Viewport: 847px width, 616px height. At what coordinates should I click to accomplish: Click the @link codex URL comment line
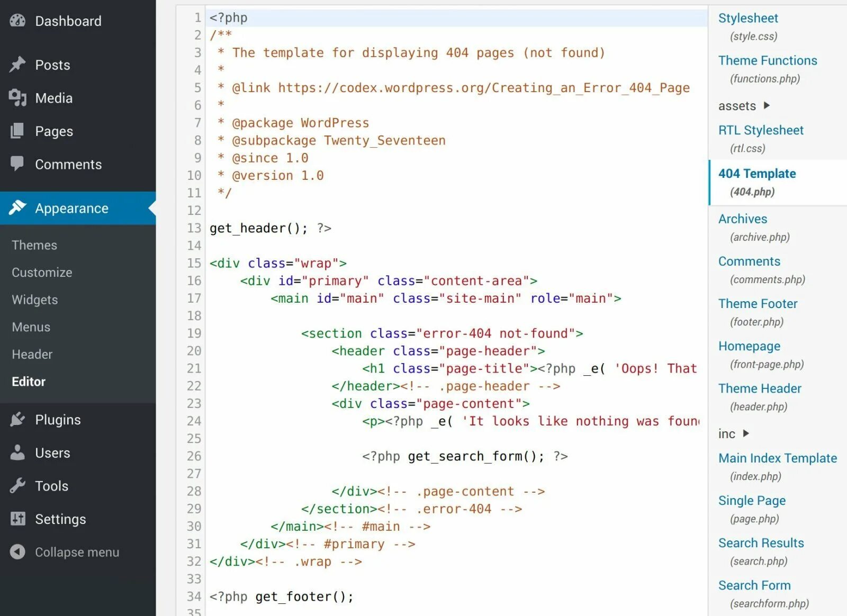[x=453, y=88]
